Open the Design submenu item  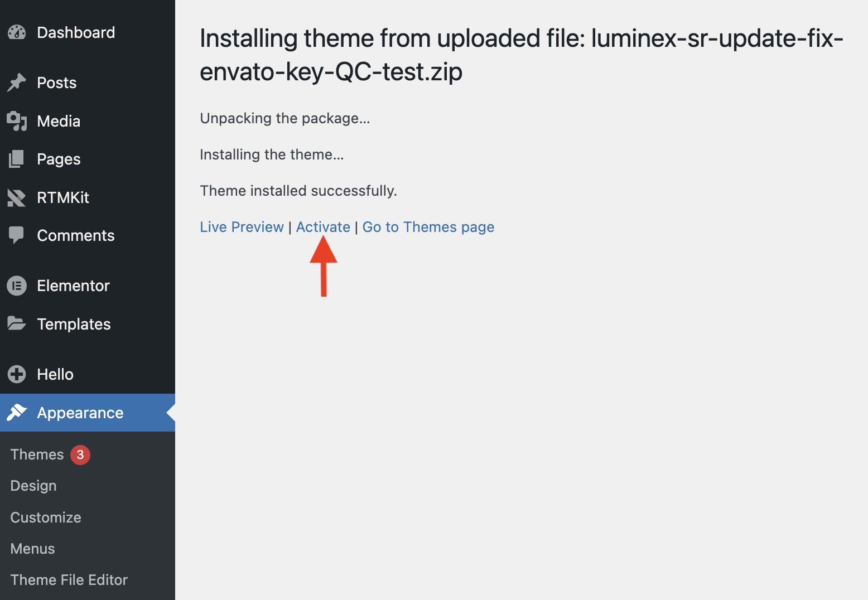click(33, 486)
